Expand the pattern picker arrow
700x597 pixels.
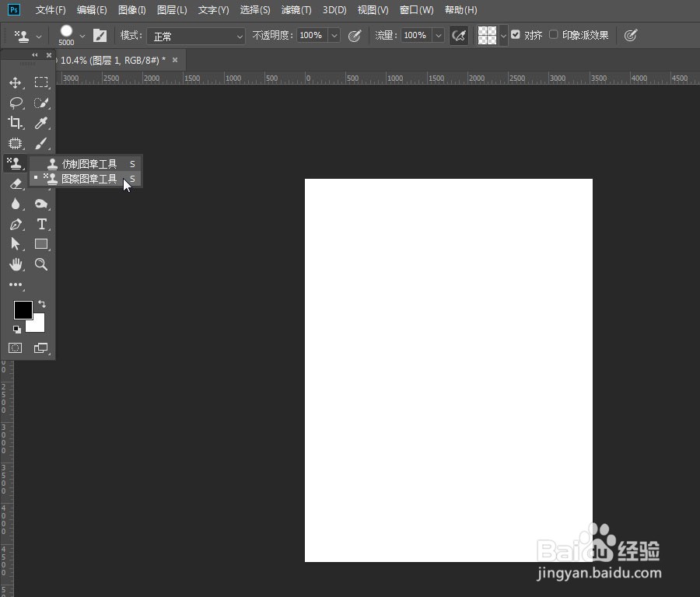(x=503, y=36)
